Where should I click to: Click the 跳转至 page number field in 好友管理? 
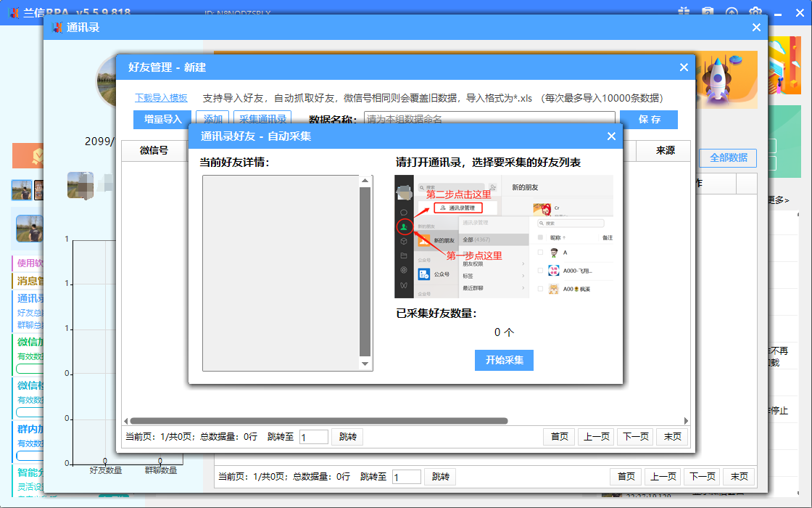tap(314, 437)
